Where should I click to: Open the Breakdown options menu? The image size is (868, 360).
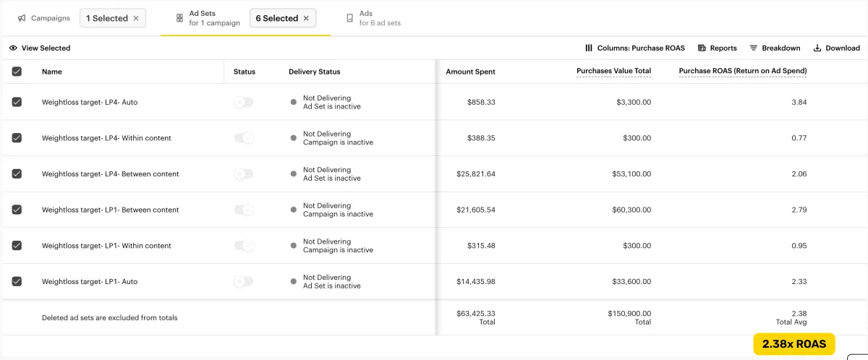pyautogui.click(x=775, y=48)
